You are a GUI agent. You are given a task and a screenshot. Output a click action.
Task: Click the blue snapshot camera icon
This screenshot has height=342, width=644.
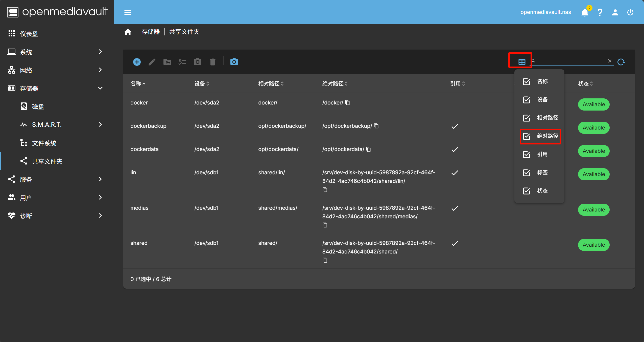point(234,62)
